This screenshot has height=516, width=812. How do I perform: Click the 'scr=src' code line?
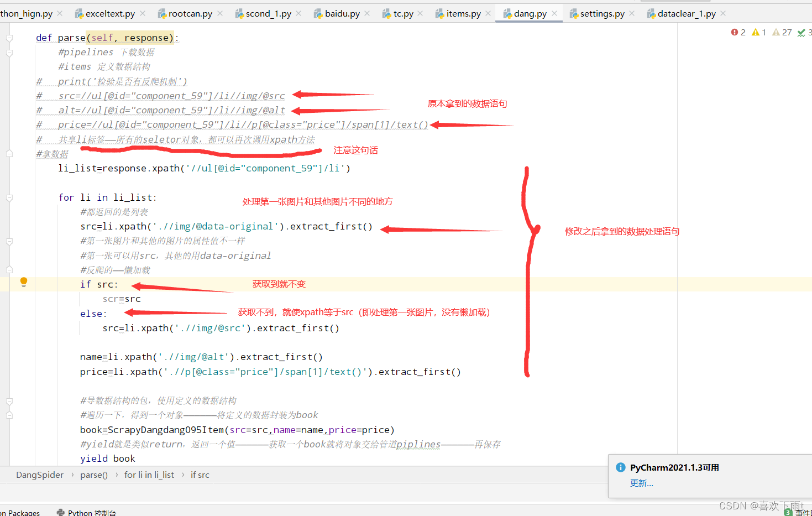122,299
